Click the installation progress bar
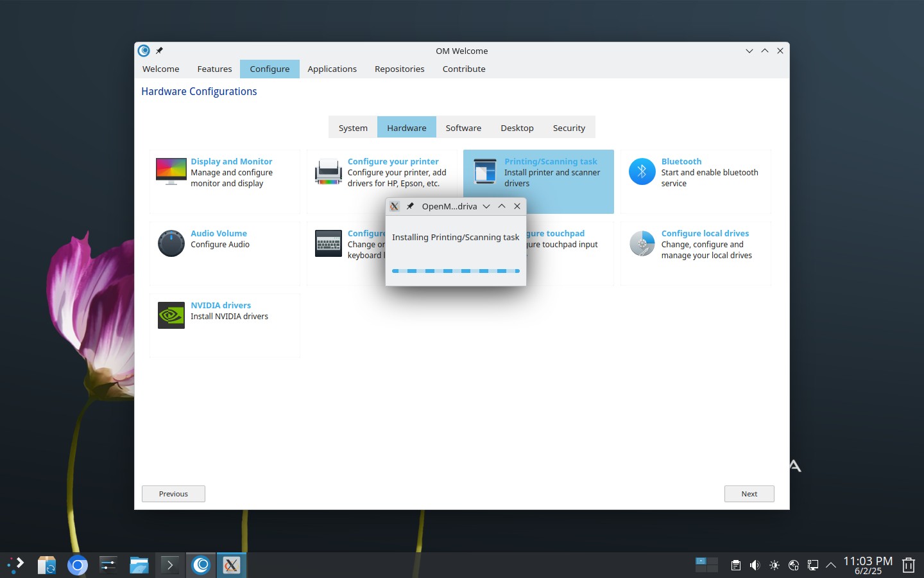Screen dimensions: 924x578 point(456,271)
